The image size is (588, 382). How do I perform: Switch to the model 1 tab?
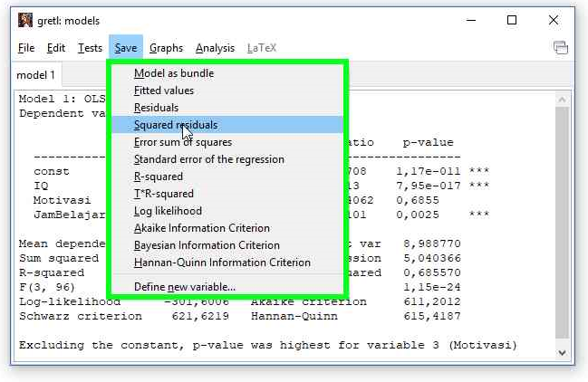pyautogui.click(x=36, y=75)
